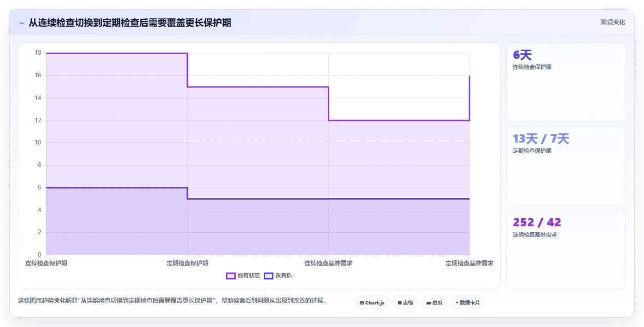Click the y-axis value 0
The image size is (644, 327).
click(39, 255)
